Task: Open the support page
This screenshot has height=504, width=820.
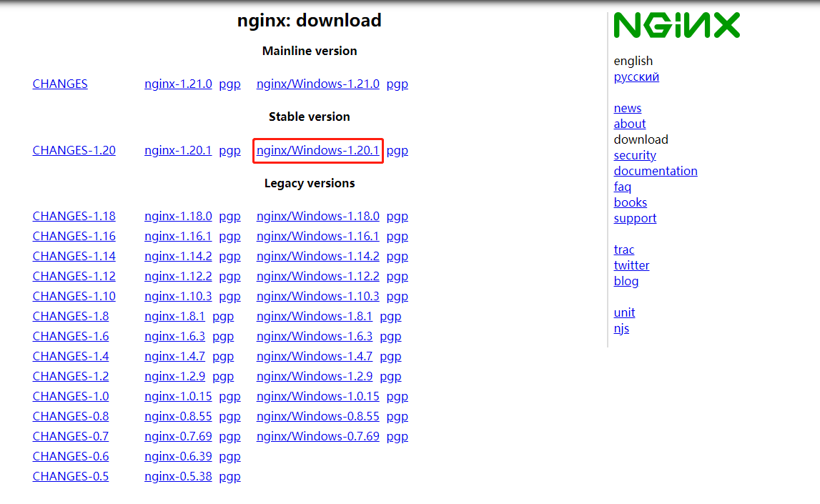Action: (x=635, y=218)
